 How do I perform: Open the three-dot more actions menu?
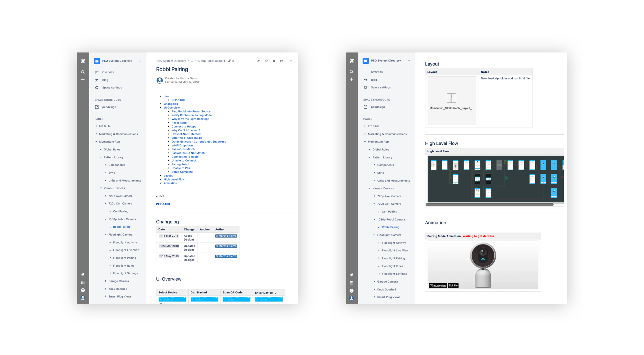point(290,61)
